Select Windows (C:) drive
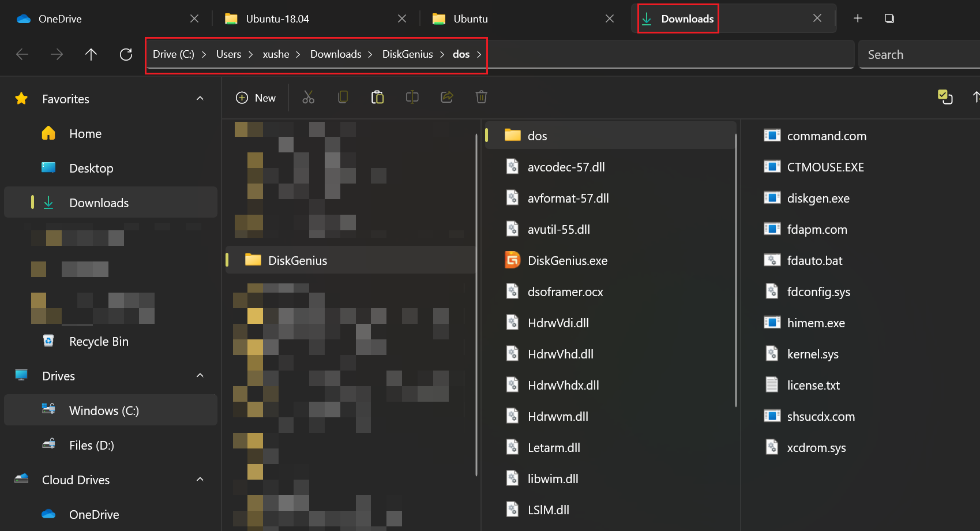This screenshot has height=531, width=980. [x=111, y=410]
